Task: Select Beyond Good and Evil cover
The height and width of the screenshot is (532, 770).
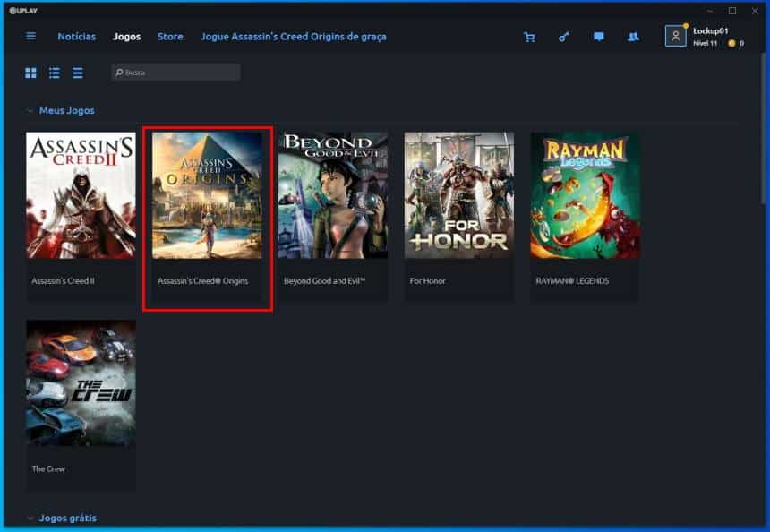Action: coord(333,195)
